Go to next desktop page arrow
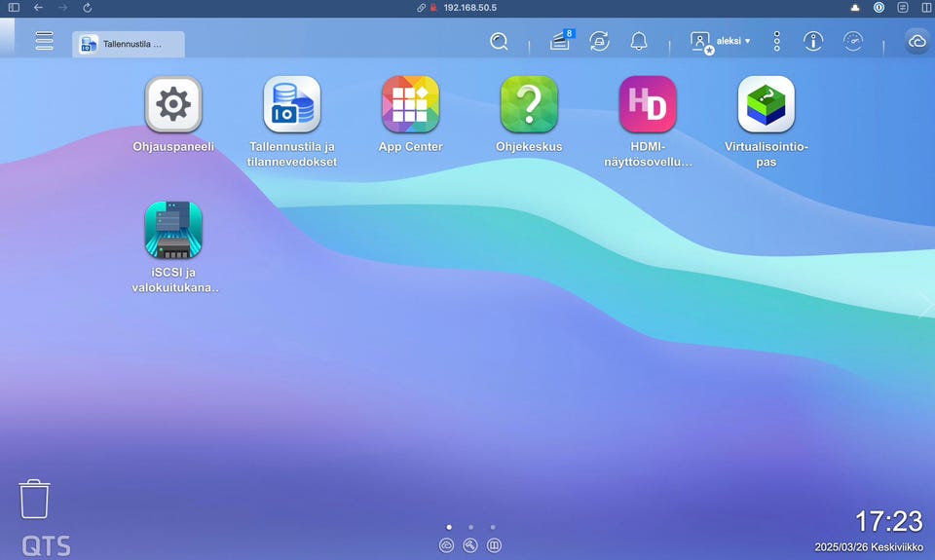Viewport: 935px width, 560px height. [x=924, y=307]
